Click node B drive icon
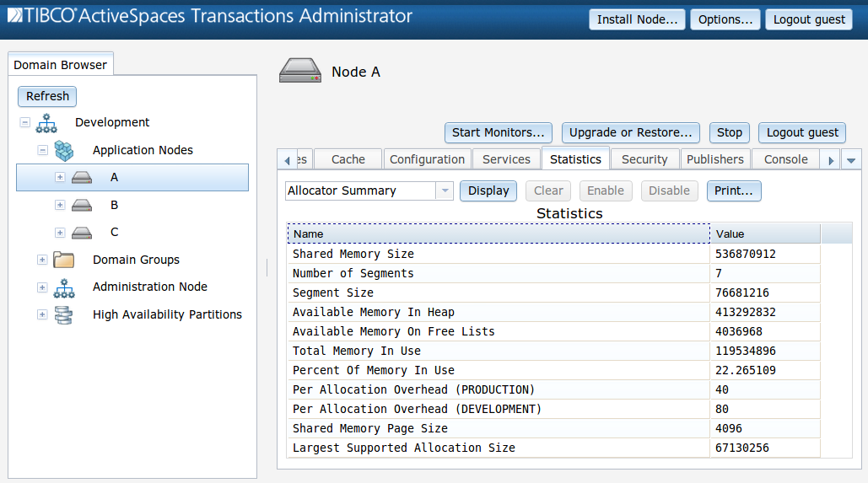 click(82, 206)
